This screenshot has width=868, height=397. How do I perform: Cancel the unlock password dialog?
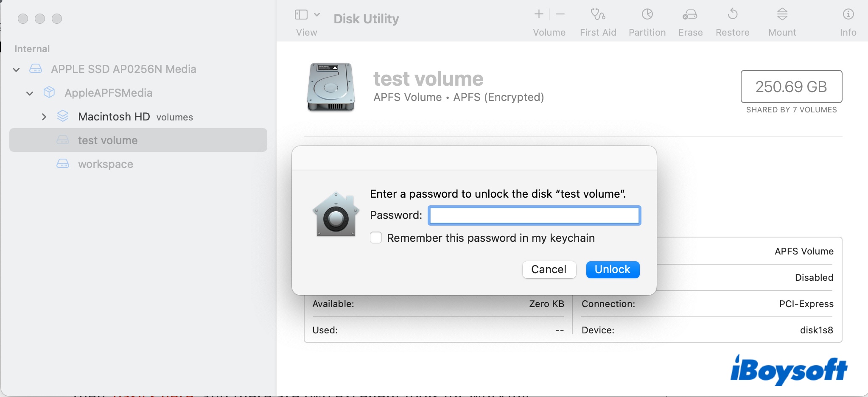coord(549,270)
